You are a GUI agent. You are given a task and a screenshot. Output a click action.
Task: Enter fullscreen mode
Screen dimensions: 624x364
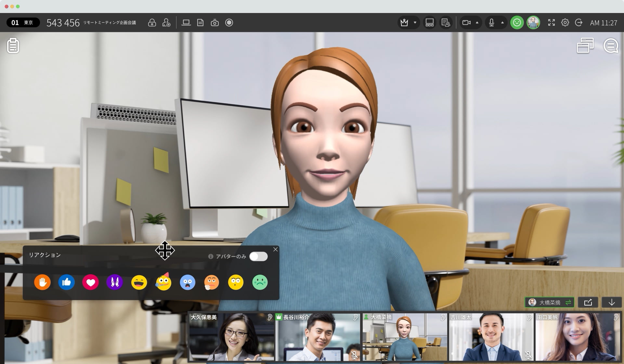pyautogui.click(x=552, y=23)
